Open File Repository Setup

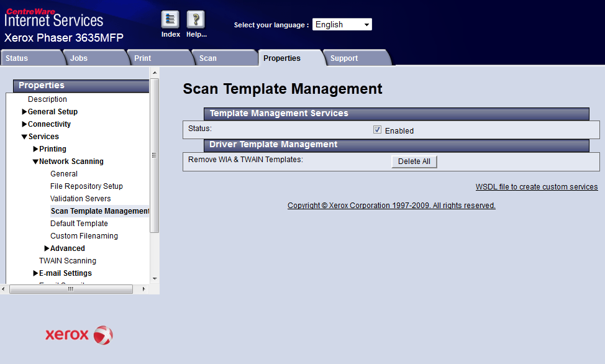click(86, 186)
